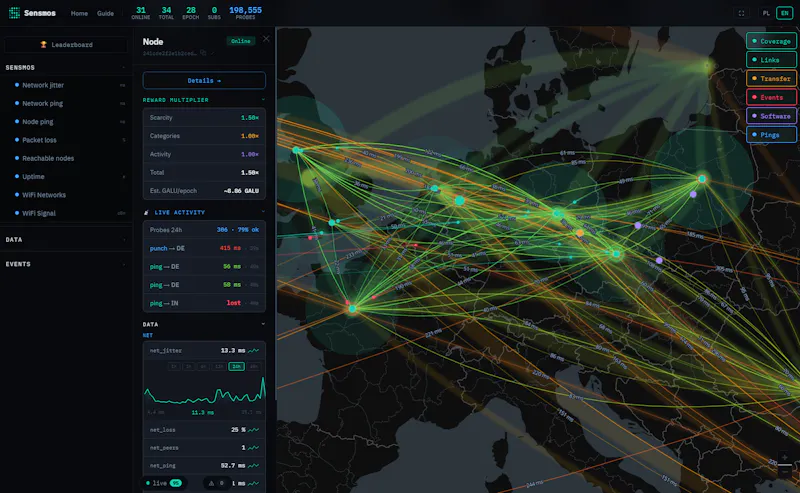This screenshot has width=800, height=493.
Task: Click the punch → DE activity row
Action: [x=204, y=248]
